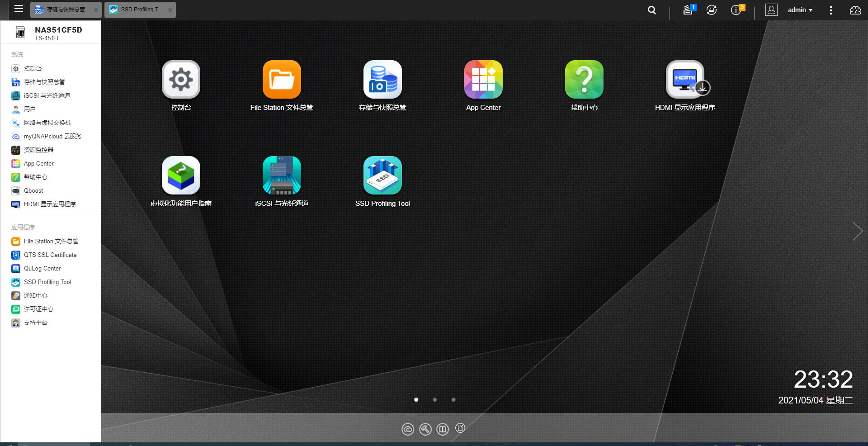Click the date 2021/05/04 星期二
868x446 pixels.
[x=815, y=400]
